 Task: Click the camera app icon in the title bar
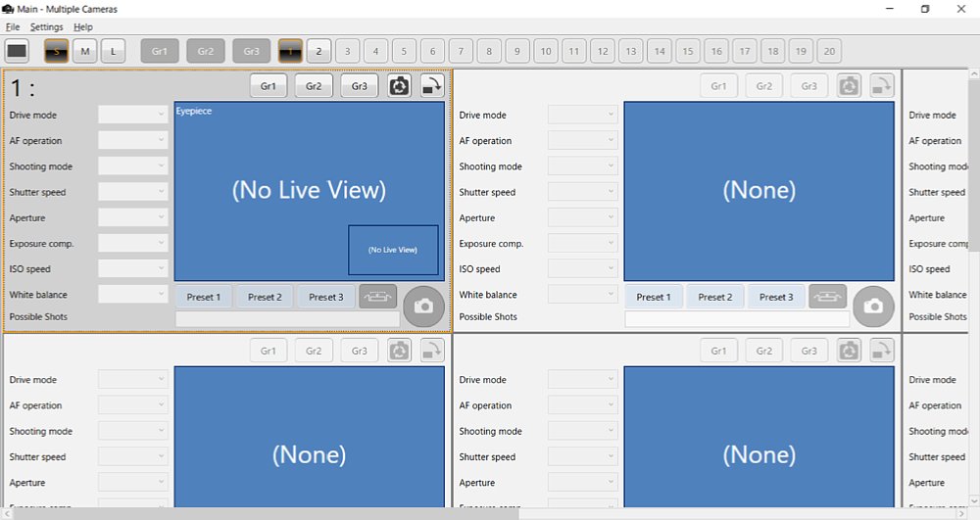point(8,9)
